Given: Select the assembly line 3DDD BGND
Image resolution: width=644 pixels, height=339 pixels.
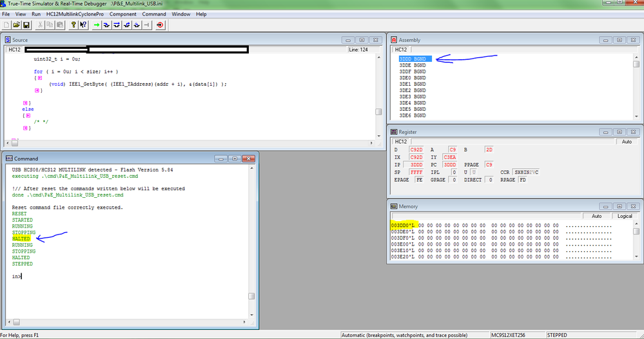Looking at the screenshot, I should point(415,59).
